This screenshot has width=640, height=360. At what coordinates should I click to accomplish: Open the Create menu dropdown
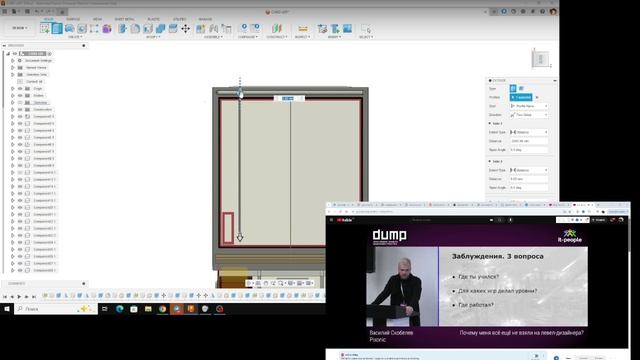click(75, 37)
